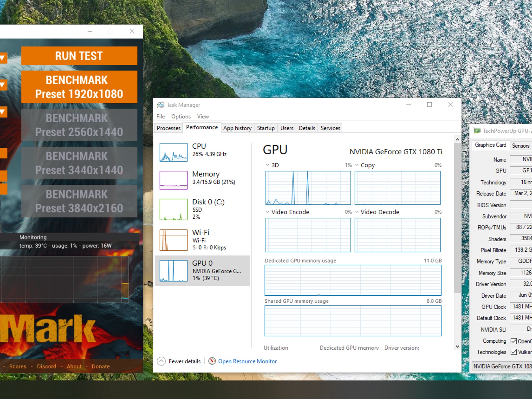The image size is (532, 399).
Task: Switch to the GPU-Z Sensors tab
Action: point(521,146)
